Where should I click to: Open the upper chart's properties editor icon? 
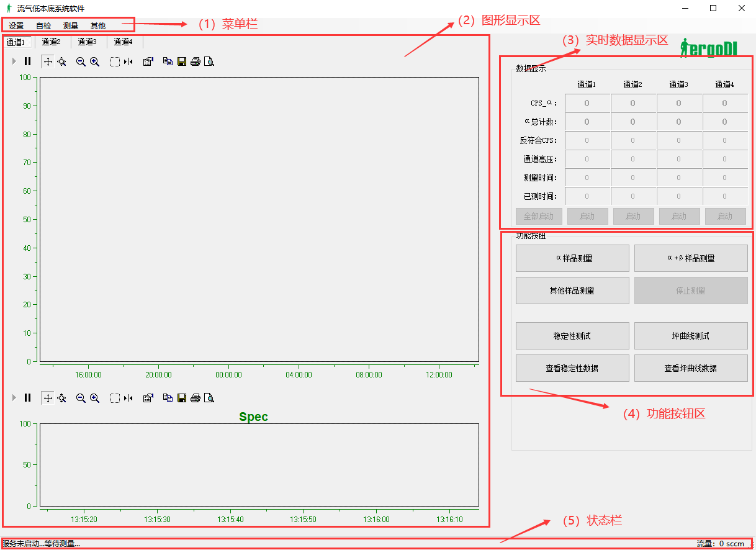pos(148,61)
